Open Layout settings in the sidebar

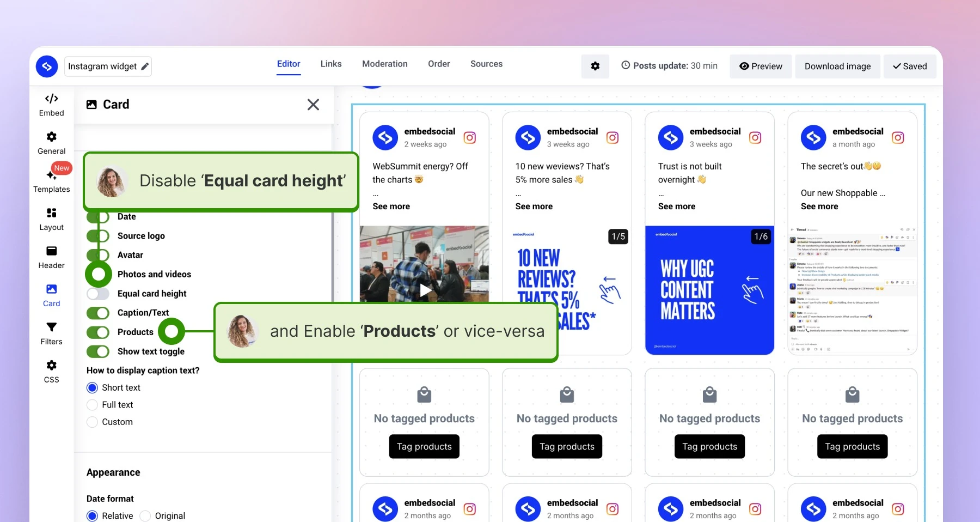coord(52,219)
